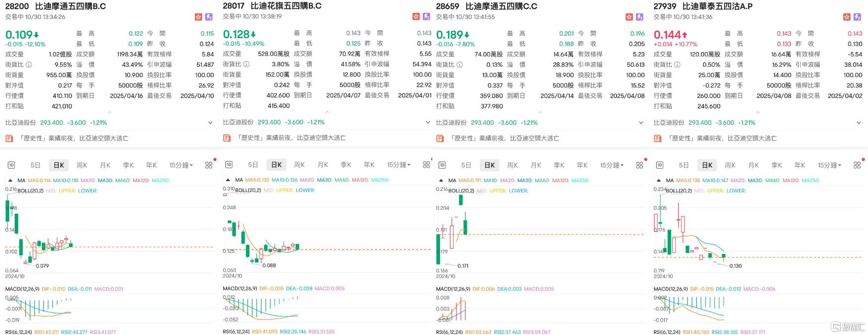Click the orange news icon on 28659 panel
868x335 pixels.
tap(440, 139)
